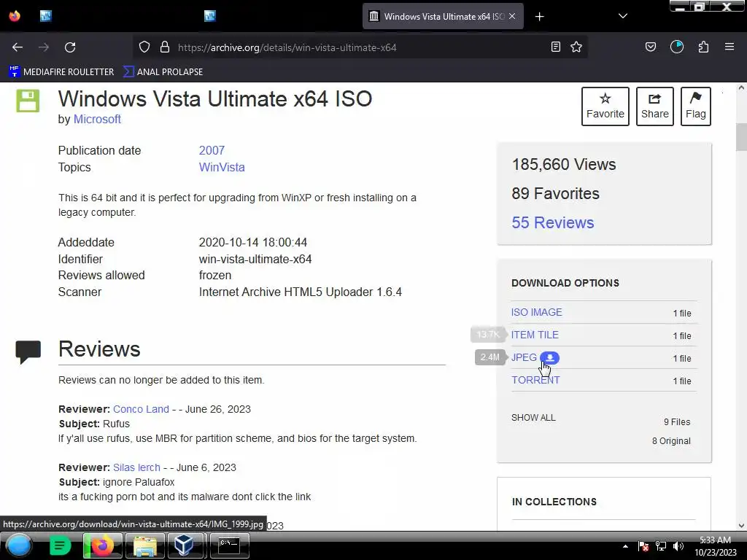Reload the page with the refresh icon

(70, 47)
